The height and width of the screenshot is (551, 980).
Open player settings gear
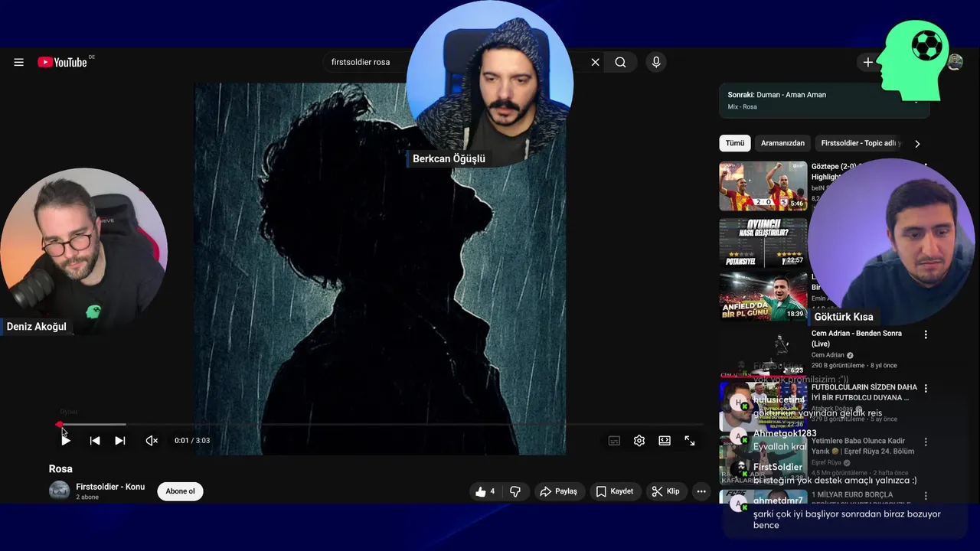(x=639, y=440)
